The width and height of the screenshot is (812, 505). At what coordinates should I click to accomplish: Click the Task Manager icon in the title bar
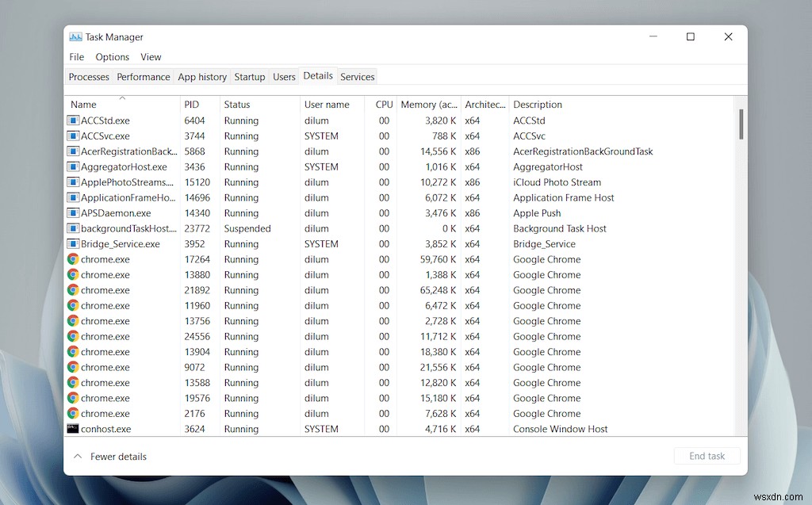point(75,36)
